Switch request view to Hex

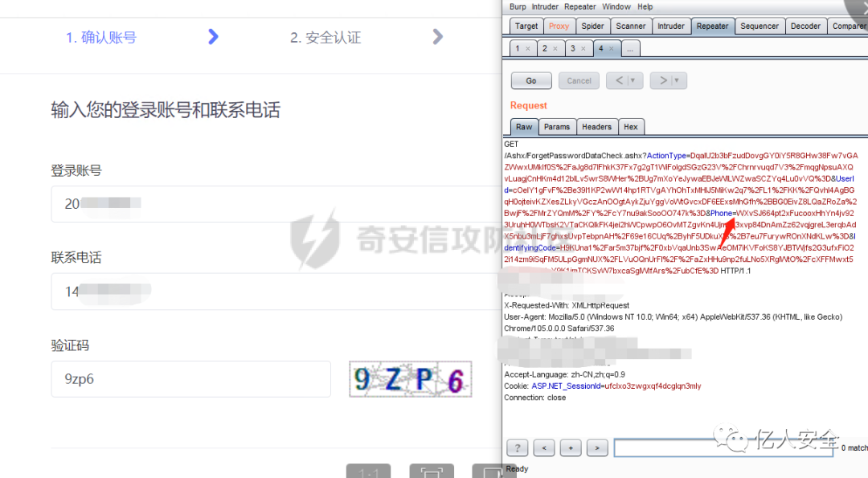pos(631,127)
